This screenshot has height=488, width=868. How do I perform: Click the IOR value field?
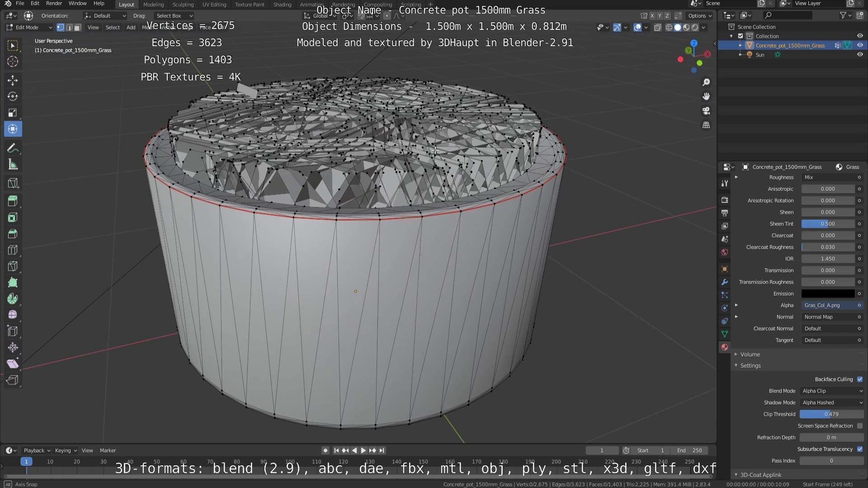pyautogui.click(x=828, y=259)
